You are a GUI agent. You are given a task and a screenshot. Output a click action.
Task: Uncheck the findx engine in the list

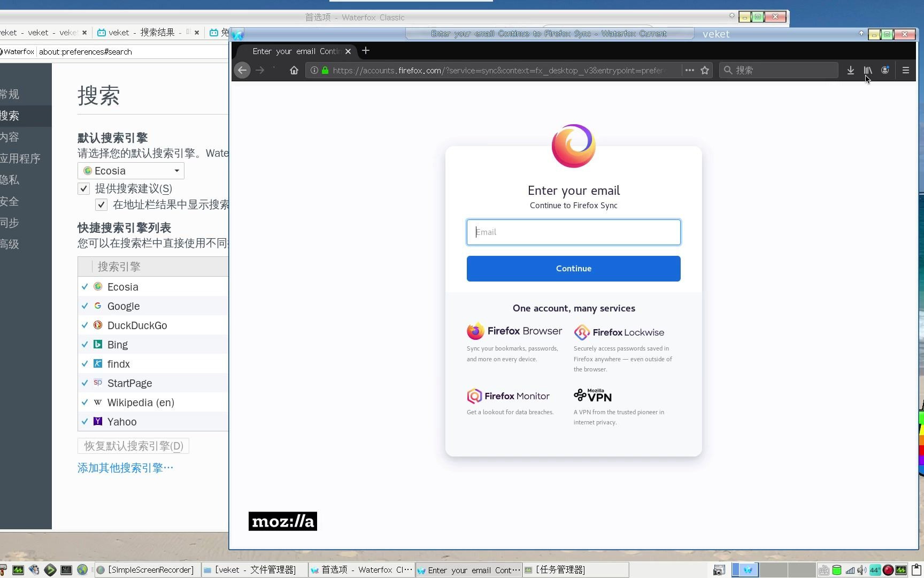[x=84, y=364]
